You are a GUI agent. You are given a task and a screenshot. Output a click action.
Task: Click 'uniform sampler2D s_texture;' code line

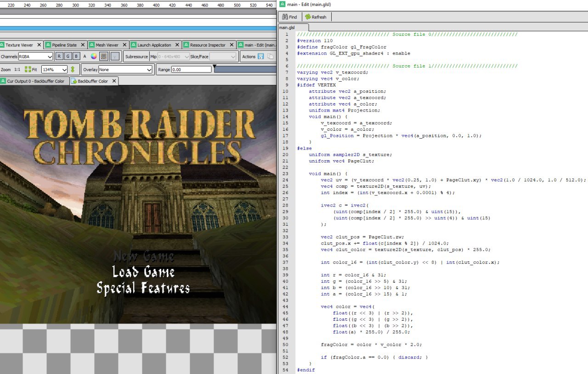[x=351, y=155]
